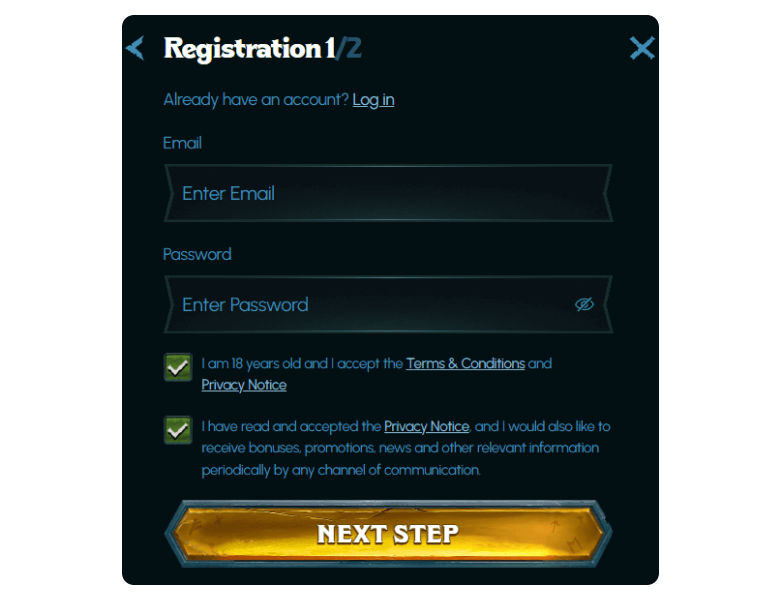
Task: Open the Log in link
Action: 373,100
